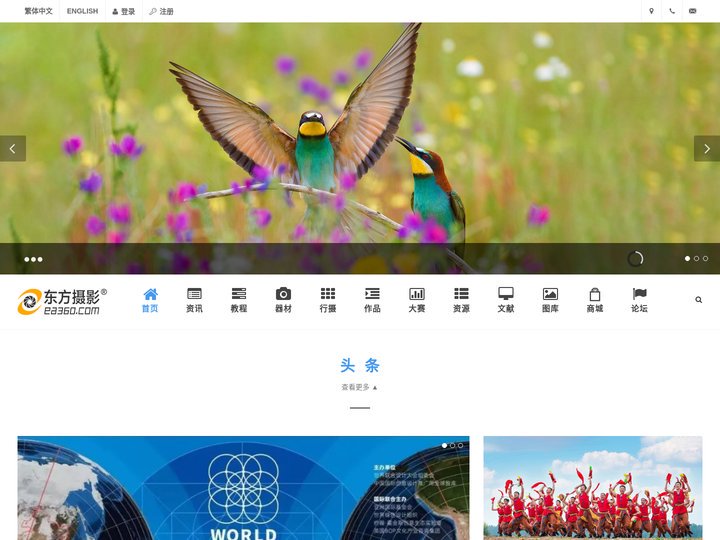Select third dot on WORLD headline carousel

pyautogui.click(x=461, y=445)
